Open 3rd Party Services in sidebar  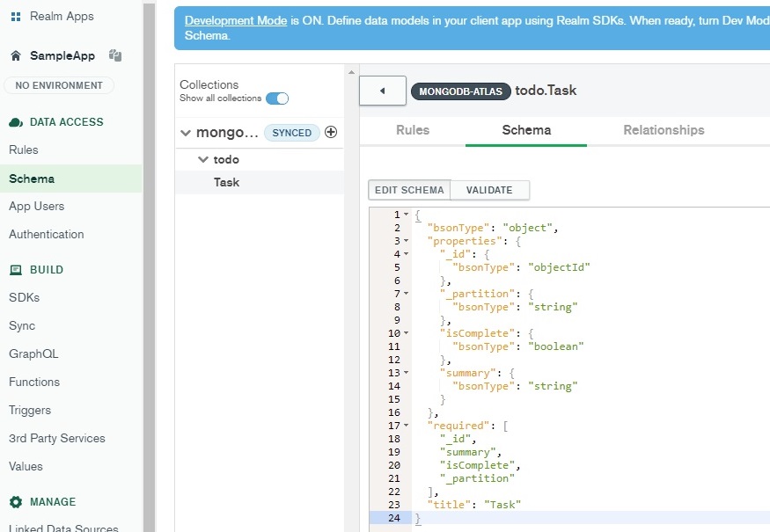pyautogui.click(x=57, y=438)
